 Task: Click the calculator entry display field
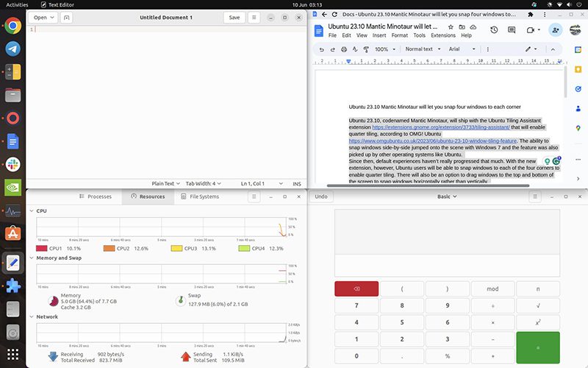click(447, 265)
